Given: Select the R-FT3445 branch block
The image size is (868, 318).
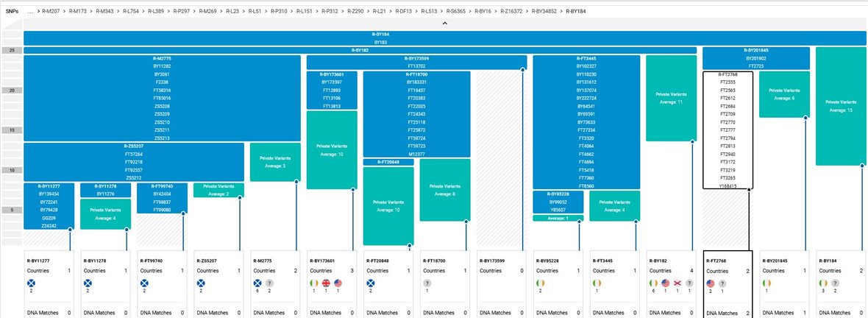Looking at the screenshot, I should 588,58.
